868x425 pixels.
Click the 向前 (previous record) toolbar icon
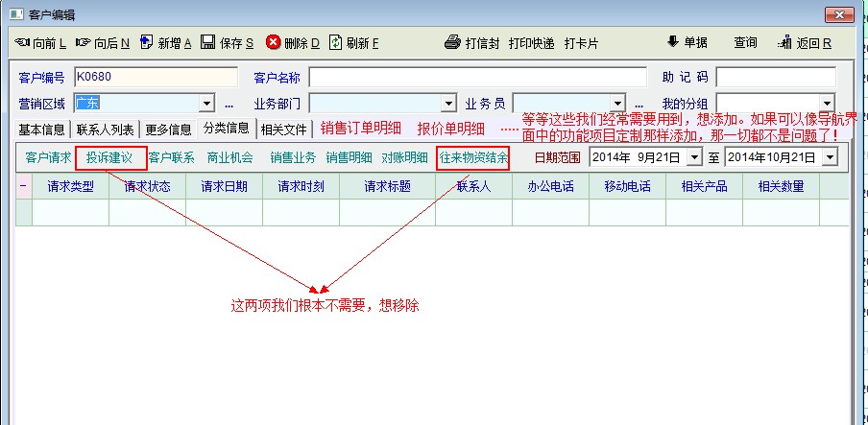(22, 43)
